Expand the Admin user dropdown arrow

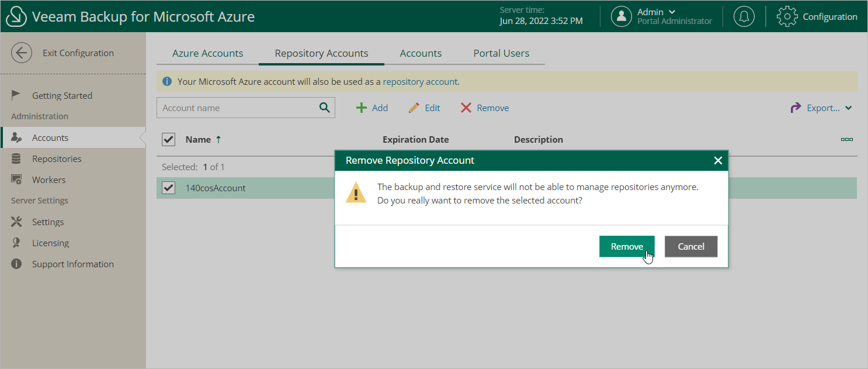pyautogui.click(x=672, y=12)
